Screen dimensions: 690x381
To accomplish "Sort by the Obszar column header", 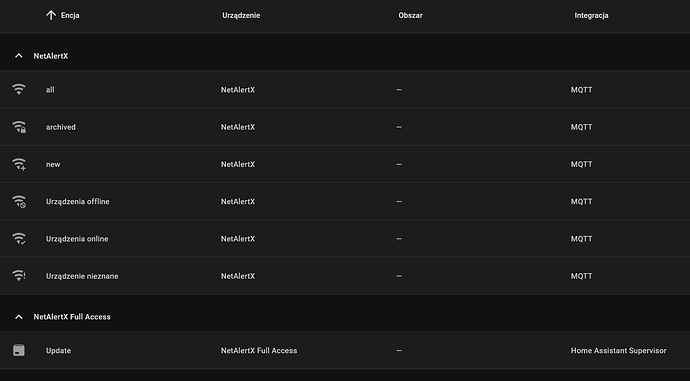I will [410, 15].
